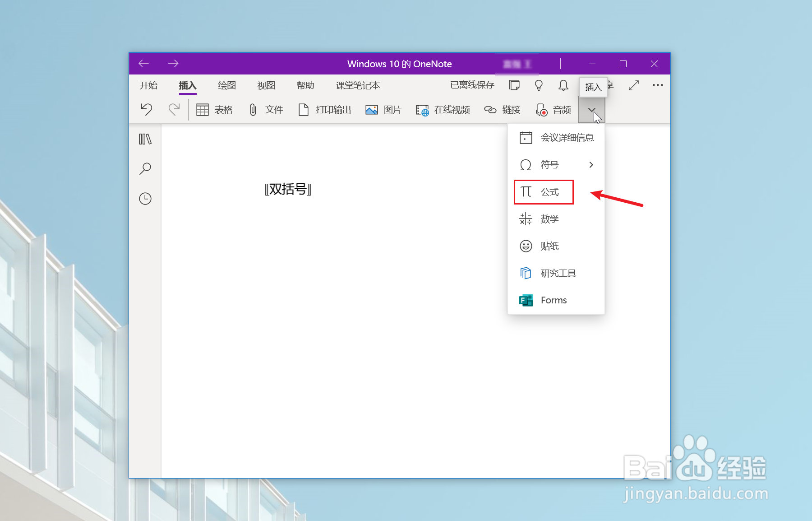Attach a file with 文件
The height and width of the screenshot is (521, 812).
click(x=266, y=110)
